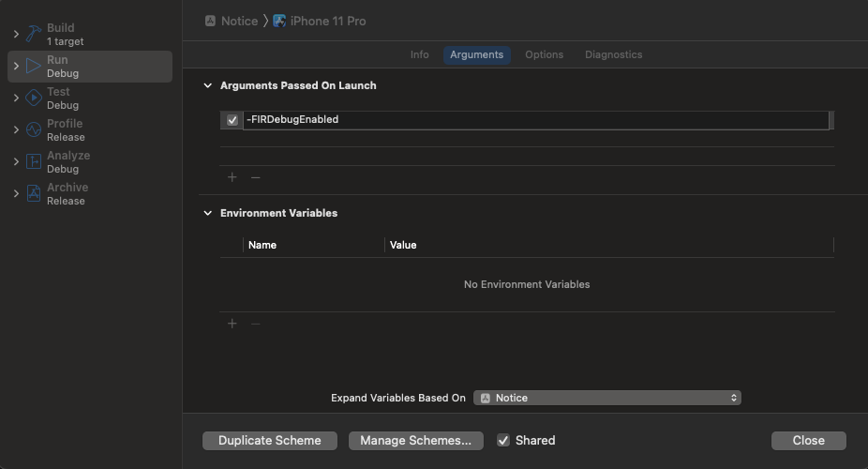Expand the Run action chevron
The image size is (868, 469).
(x=16, y=67)
